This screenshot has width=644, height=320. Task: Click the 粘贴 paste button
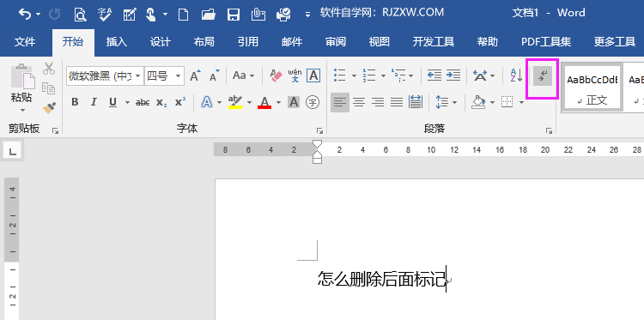pyautogui.click(x=21, y=82)
